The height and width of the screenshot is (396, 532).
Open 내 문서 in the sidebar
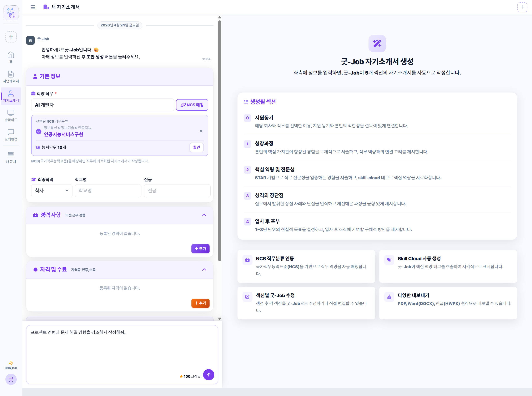click(x=11, y=157)
